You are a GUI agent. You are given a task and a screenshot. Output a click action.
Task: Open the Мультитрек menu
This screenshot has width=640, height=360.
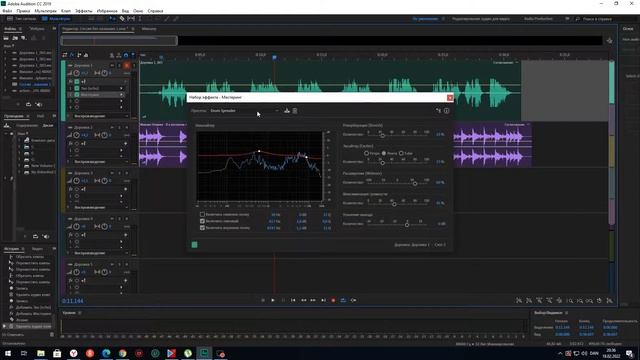[45, 11]
